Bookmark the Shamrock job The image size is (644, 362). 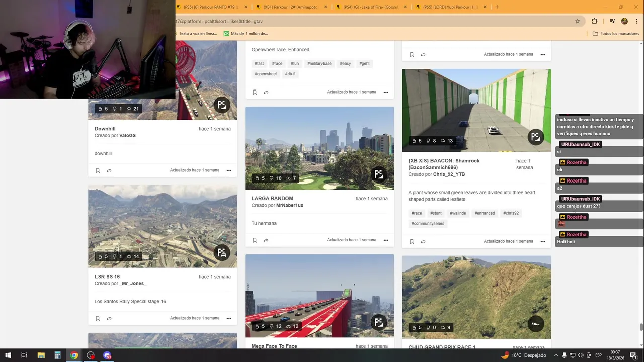(412, 241)
